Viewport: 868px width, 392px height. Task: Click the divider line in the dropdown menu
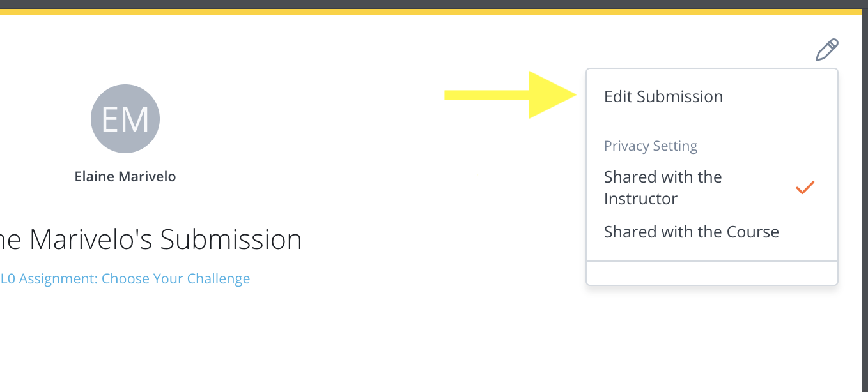click(711, 261)
